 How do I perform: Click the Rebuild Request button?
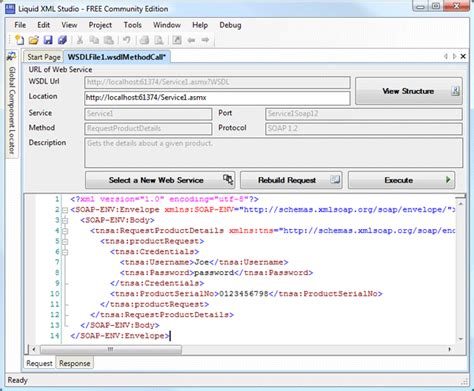pos(291,180)
